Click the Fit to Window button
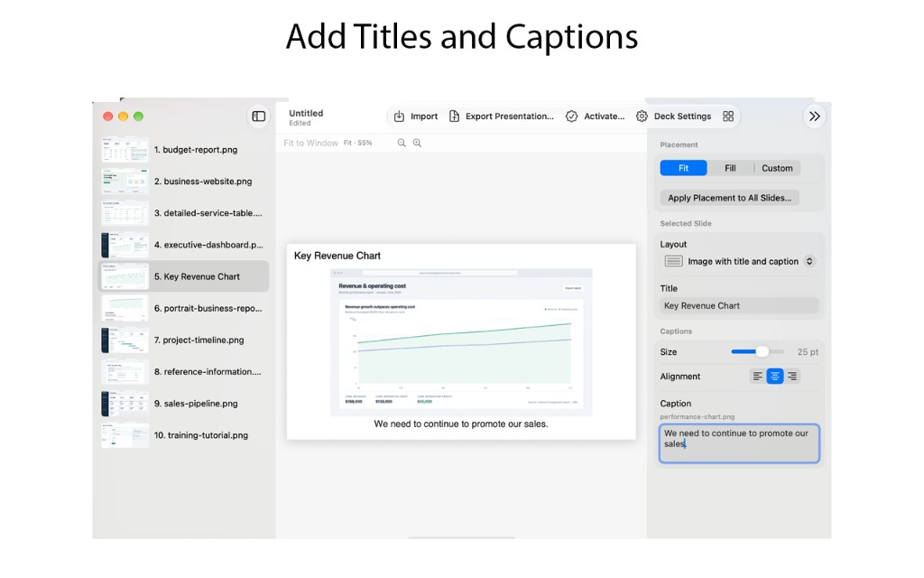Image resolution: width=924 pixels, height=578 pixels. coord(310,143)
